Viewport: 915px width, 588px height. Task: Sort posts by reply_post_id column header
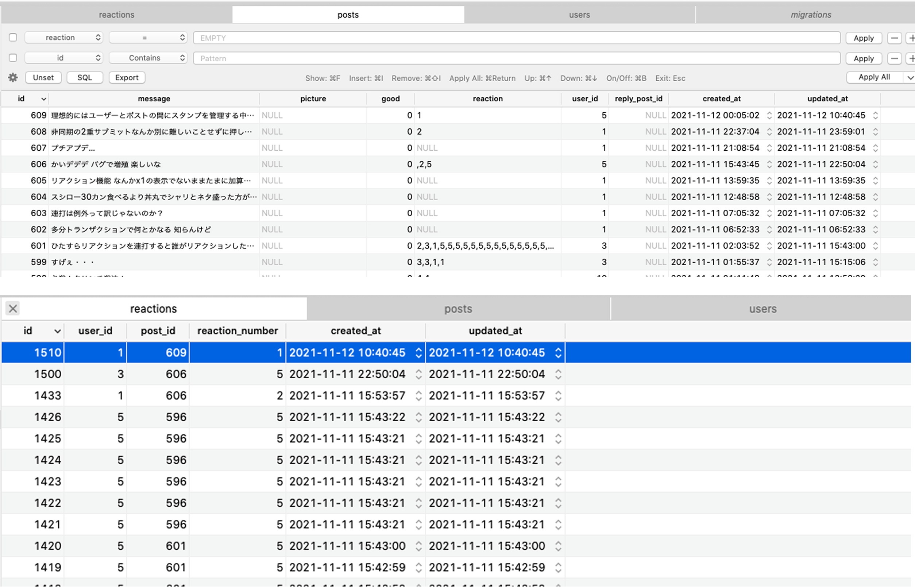click(638, 99)
